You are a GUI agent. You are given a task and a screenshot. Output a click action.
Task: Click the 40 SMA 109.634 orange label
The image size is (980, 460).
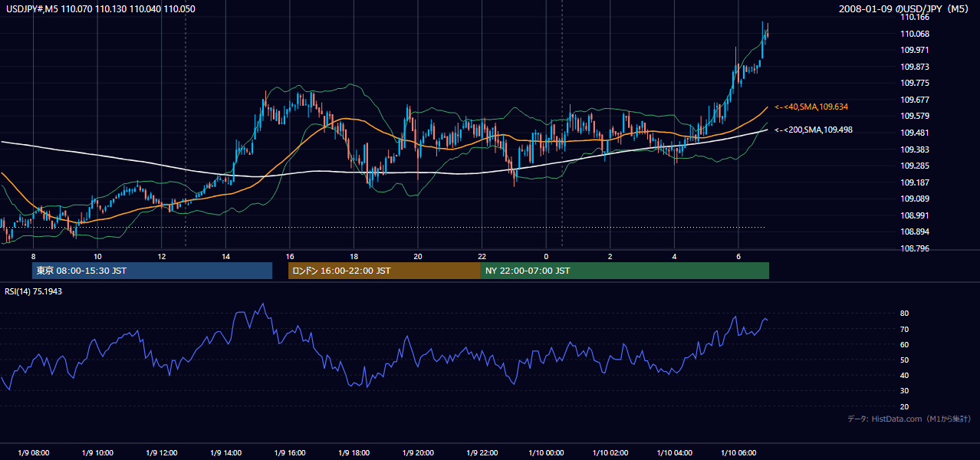[x=811, y=107]
